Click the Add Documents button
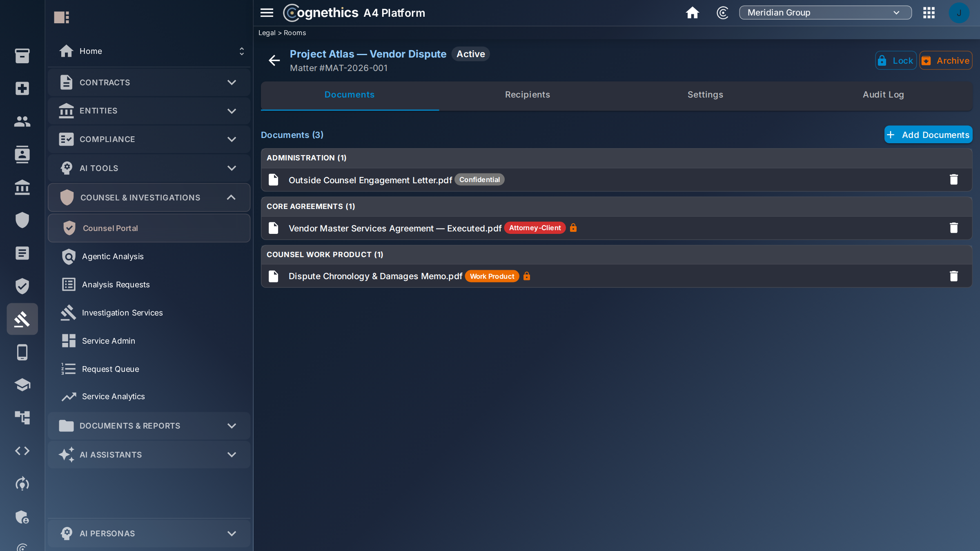 928,135
